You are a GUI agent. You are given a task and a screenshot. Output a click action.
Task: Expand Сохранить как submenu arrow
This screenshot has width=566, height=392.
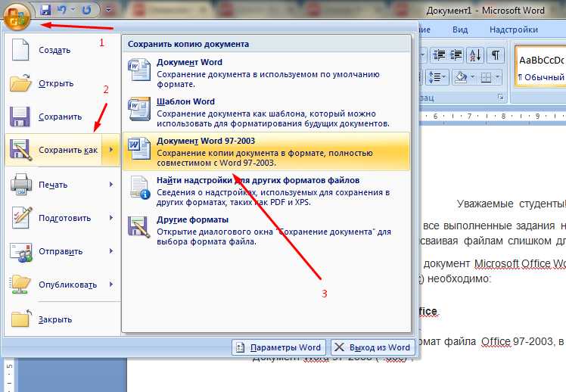(x=110, y=150)
